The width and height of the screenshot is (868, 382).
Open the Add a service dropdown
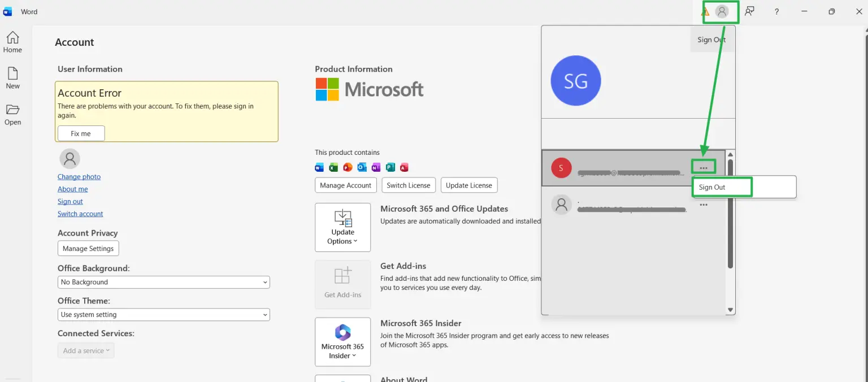click(86, 350)
